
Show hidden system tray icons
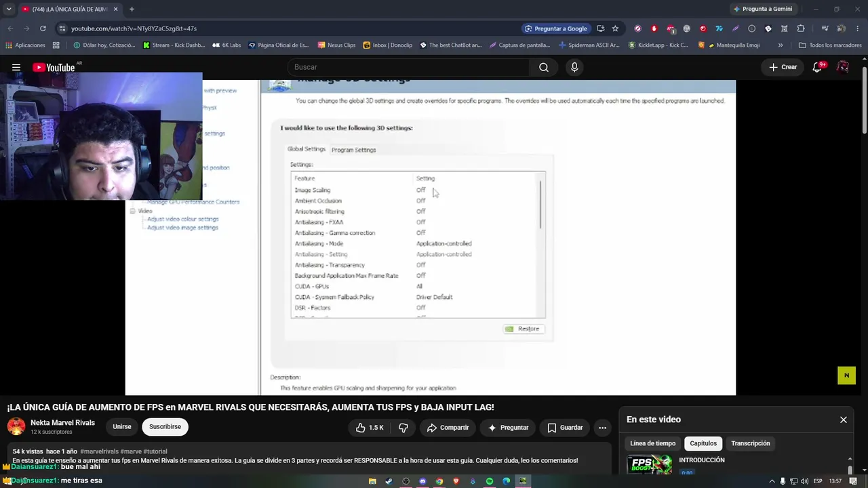tap(772, 481)
